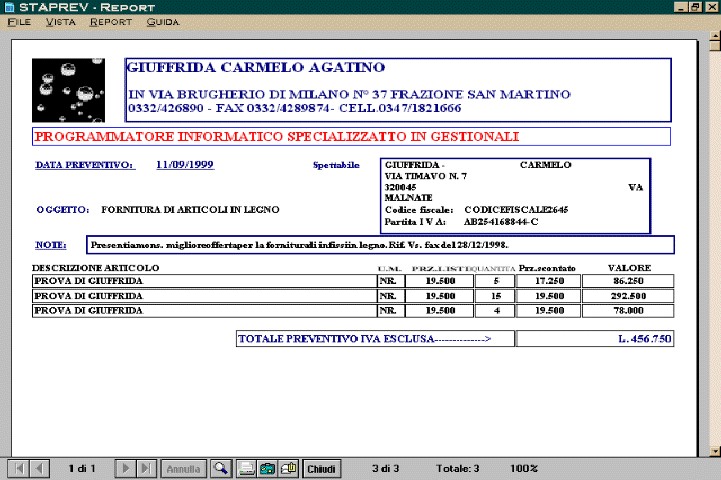The width and height of the screenshot is (721, 480).
Task: Select the underlined date 11/09/1999
Action: click(185, 165)
